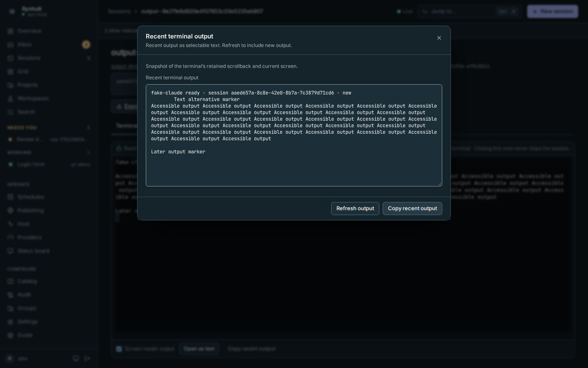Click the monitor icon beside user alex
Viewport: 588px width, 368px height.
click(76, 359)
